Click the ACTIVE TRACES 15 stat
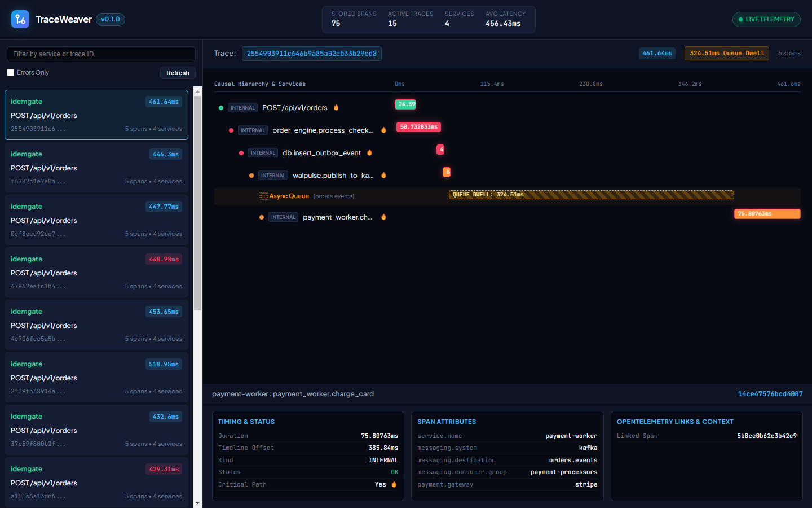 coord(411,19)
